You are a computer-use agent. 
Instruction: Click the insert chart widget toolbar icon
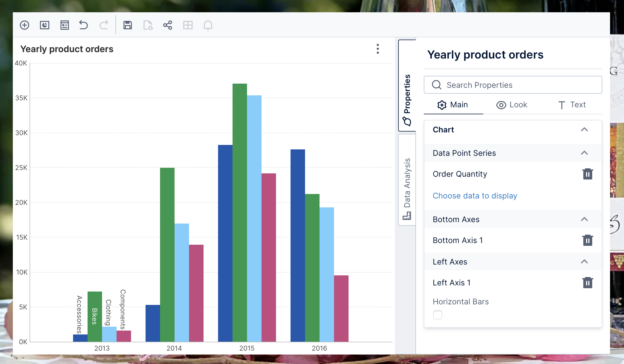45,25
